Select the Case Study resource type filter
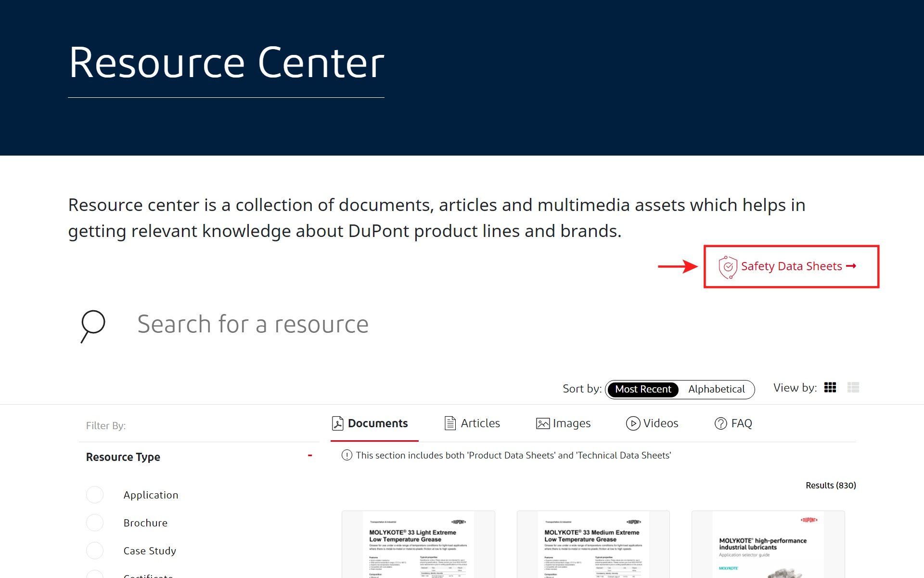924x578 pixels. point(95,551)
